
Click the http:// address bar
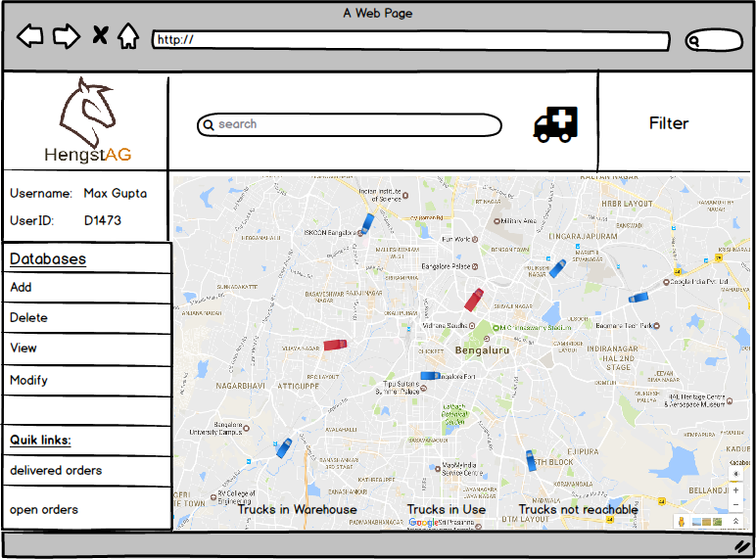tap(410, 40)
